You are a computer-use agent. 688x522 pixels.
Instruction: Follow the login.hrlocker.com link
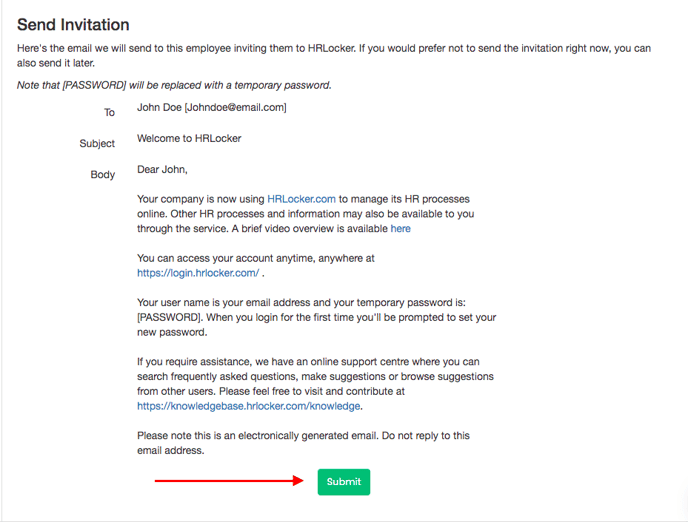(x=198, y=273)
